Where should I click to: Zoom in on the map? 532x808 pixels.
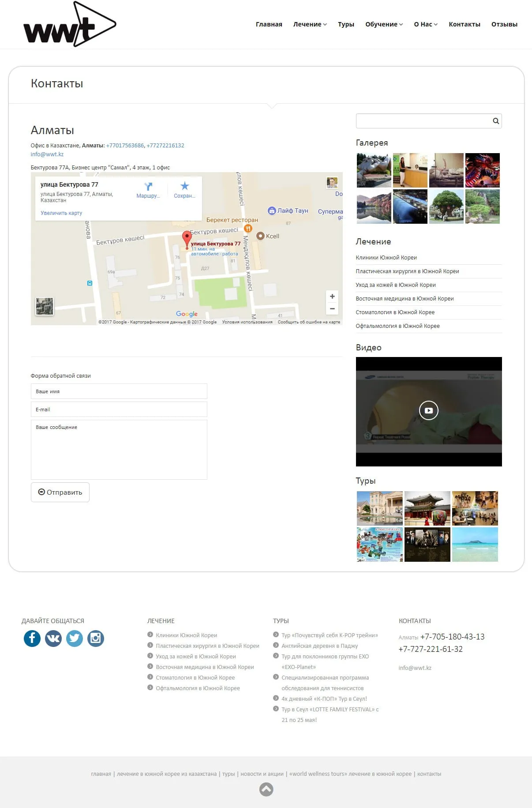click(x=332, y=297)
